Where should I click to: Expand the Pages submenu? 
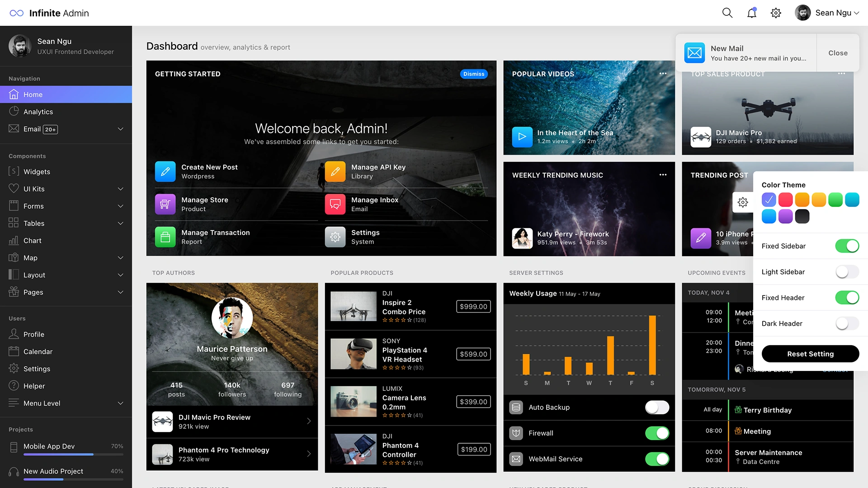pos(121,292)
